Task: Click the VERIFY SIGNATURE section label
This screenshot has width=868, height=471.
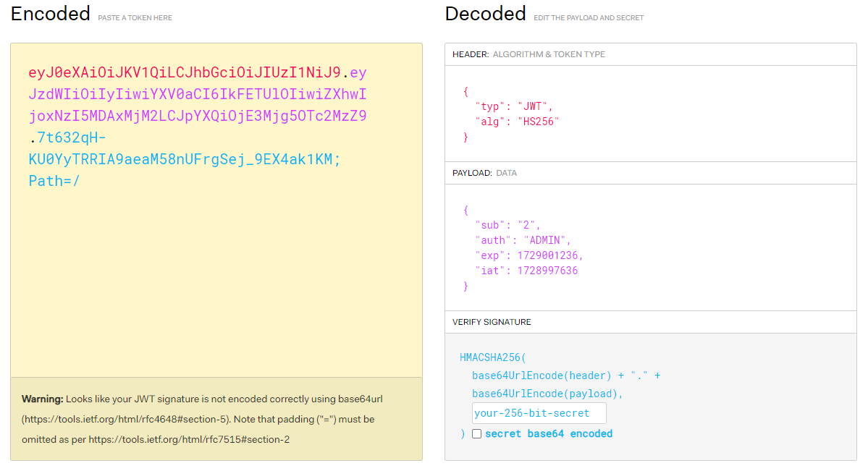Action: point(492,322)
